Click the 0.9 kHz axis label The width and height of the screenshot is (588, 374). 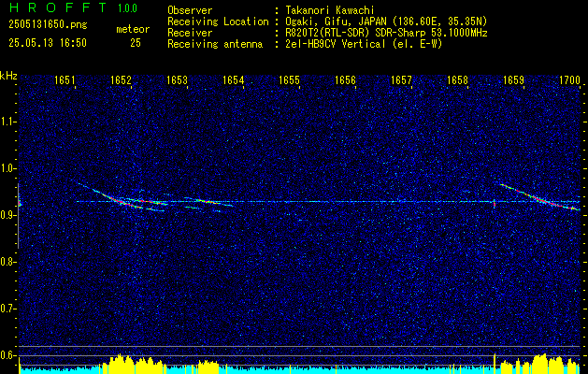point(7,215)
